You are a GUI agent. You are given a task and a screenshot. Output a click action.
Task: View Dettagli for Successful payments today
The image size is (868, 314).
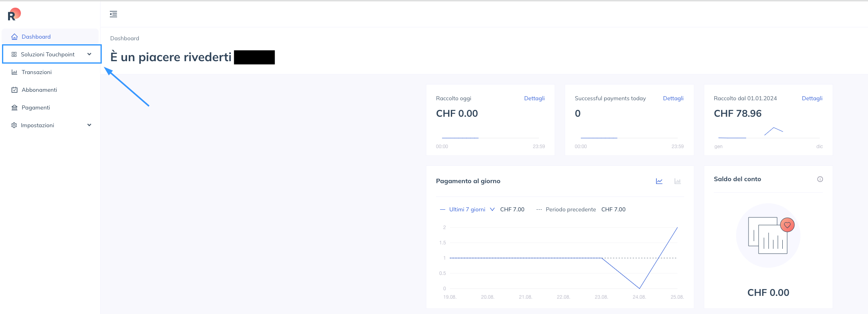tap(673, 98)
